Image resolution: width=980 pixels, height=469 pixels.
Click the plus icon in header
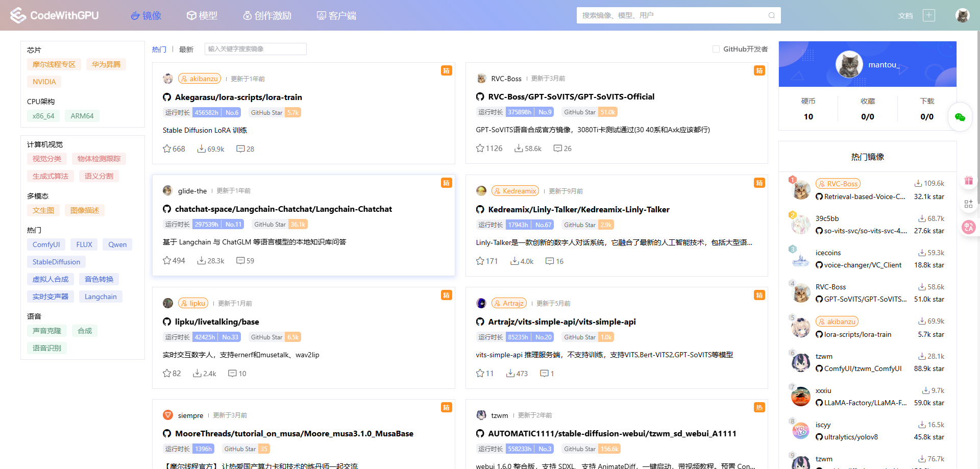pos(929,15)
